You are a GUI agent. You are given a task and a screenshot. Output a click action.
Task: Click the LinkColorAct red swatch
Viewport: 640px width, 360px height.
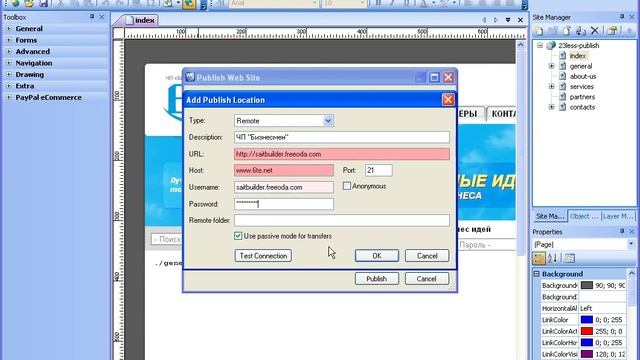(x=587, y=331)
